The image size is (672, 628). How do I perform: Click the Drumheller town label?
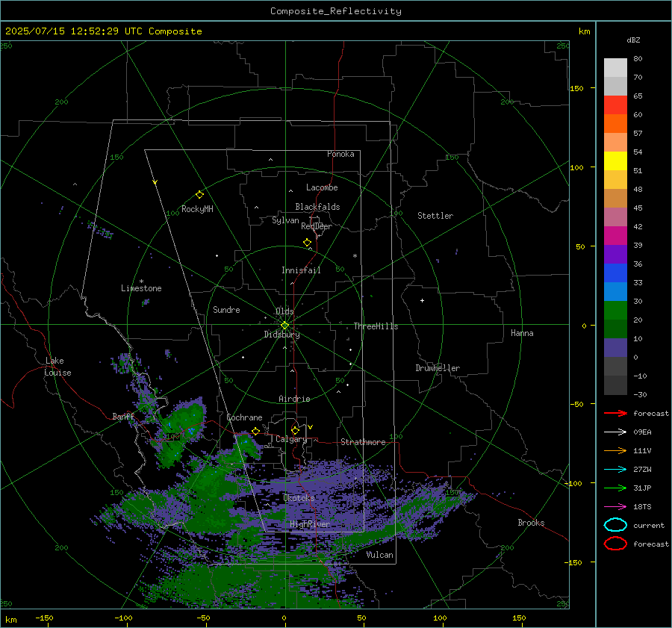pyautogui.click(x=438, y=368)
